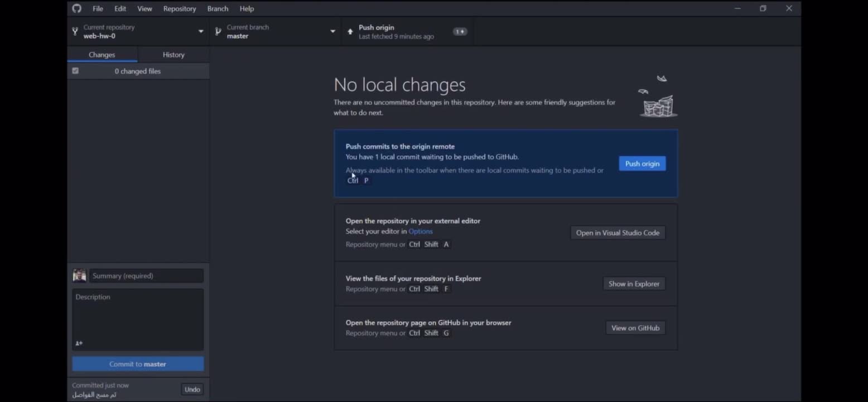Viewport: 868px width, 402px height.
Task: Open the Branch menu
Action: click(218, 8)
